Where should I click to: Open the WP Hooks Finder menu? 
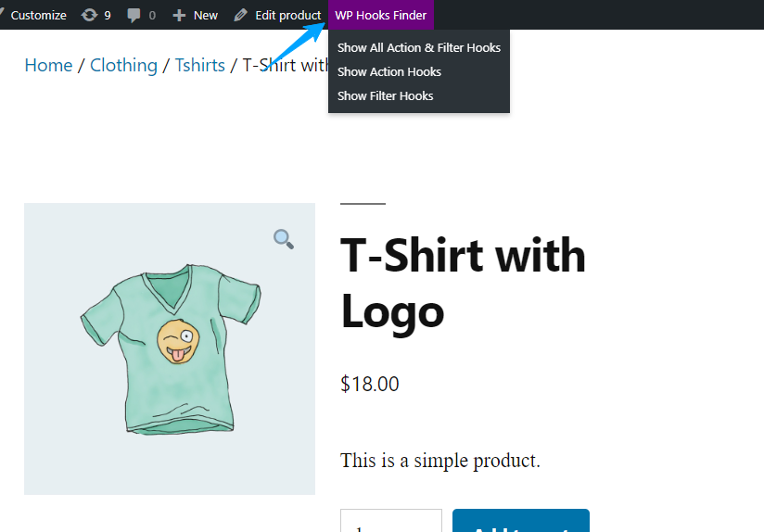[x=380, y=15]
